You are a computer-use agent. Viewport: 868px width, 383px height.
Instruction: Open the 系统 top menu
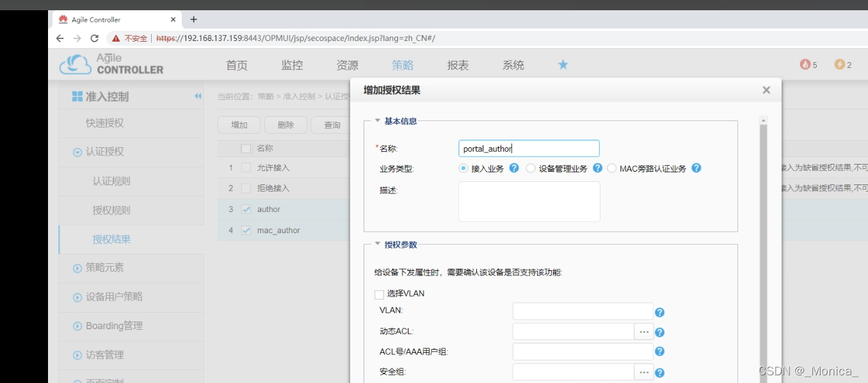pos(513,65)
